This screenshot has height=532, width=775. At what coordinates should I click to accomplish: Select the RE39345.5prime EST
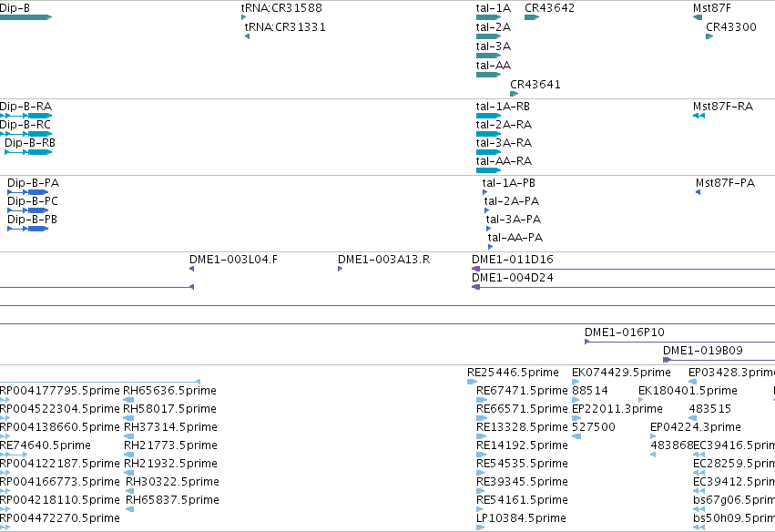481,491
